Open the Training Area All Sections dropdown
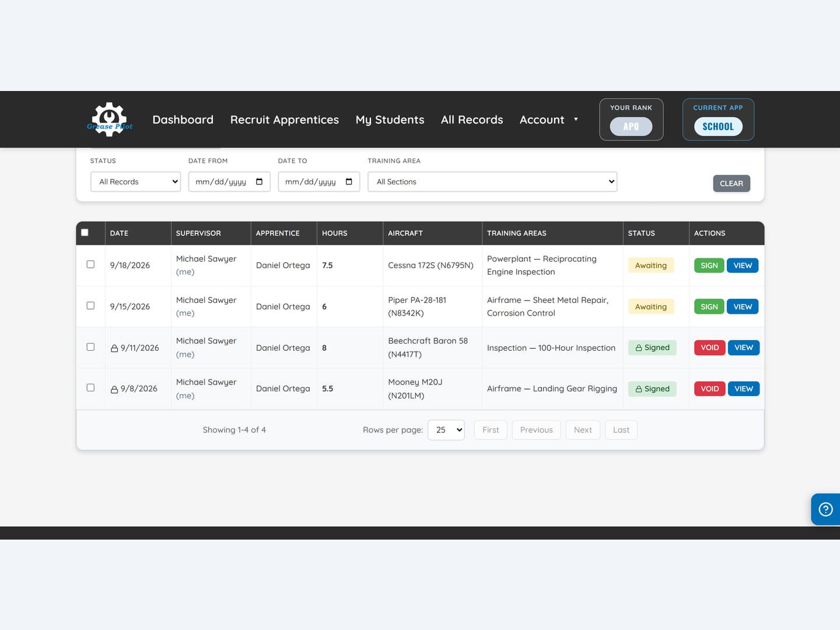 coord(492,181)
